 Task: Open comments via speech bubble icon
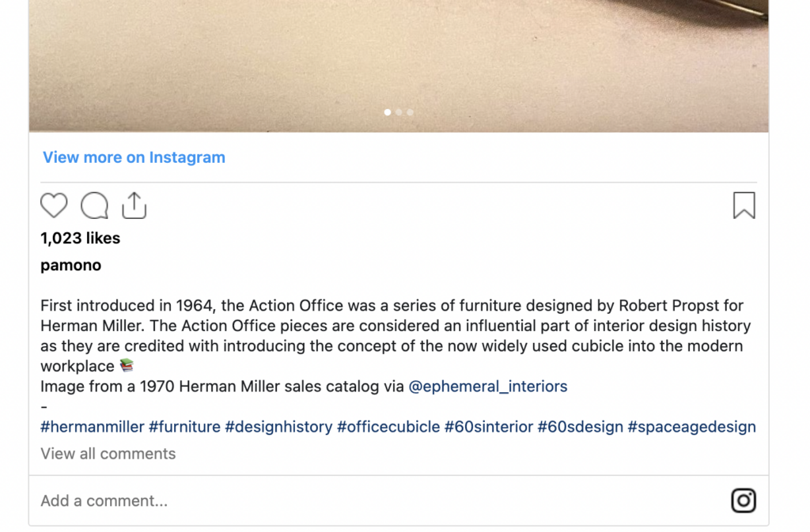[x=94, y=206]
